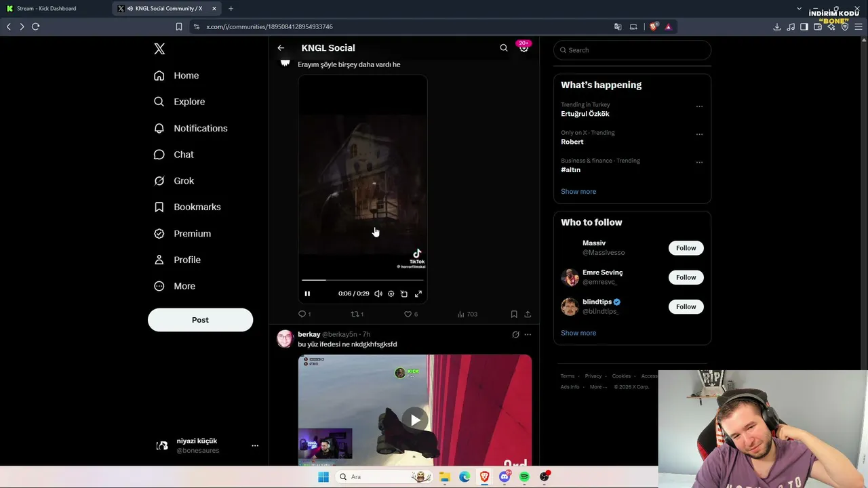
Task: Bookmark this page in the address bar
Action: click(179, 26)
